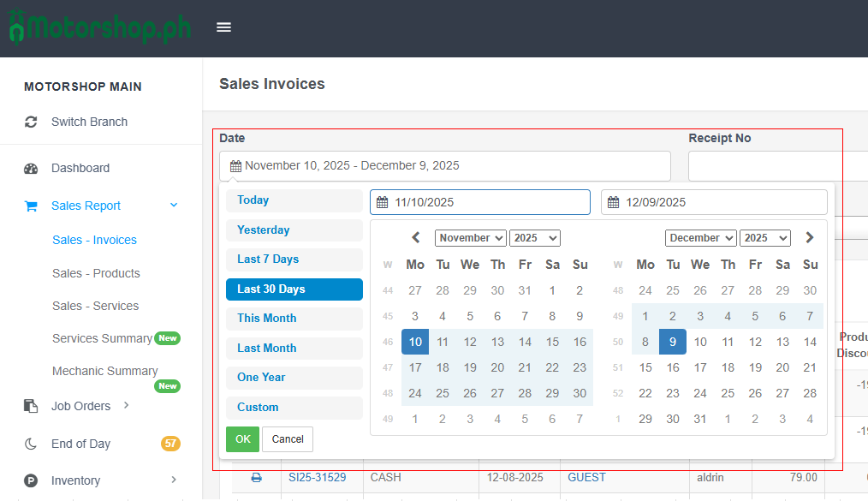Pick November 20 in the calendar
Screen dimensions: 868x501
point(497,367)
